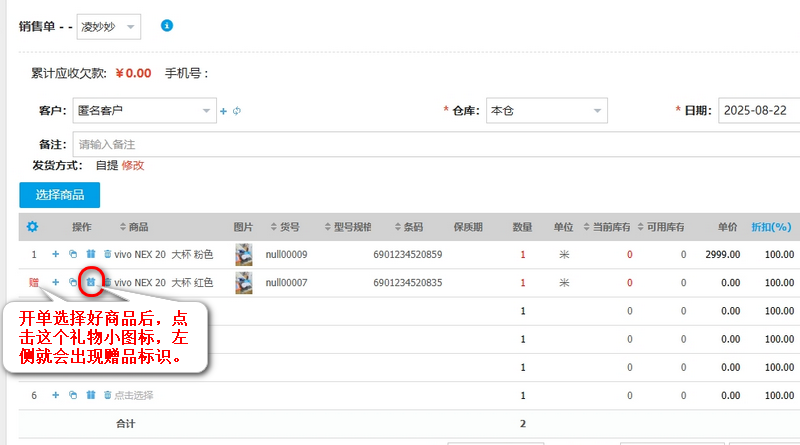Sort by 商品 column arrows
The height and width of the screenshot is (445, 800).
click(x=122, y=227)
